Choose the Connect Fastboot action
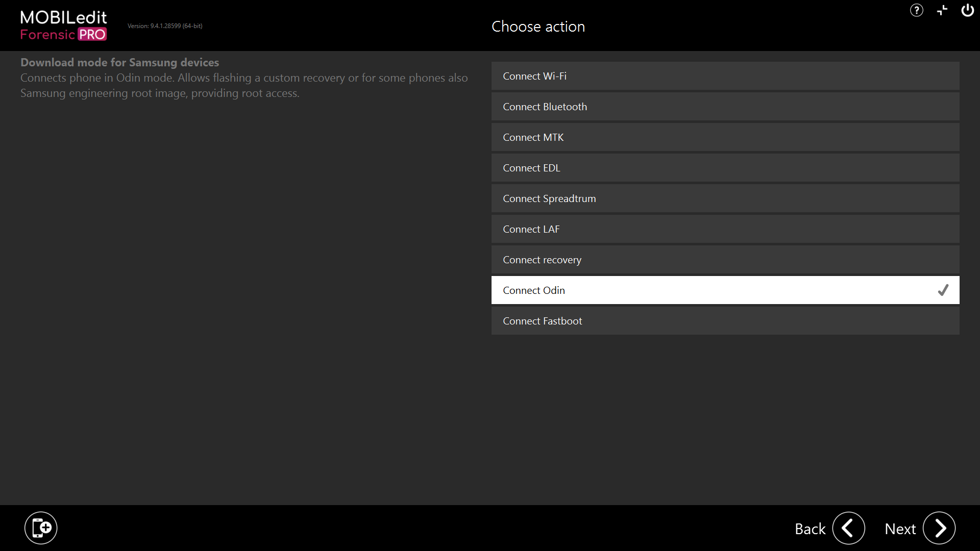Image resolution: width=980 pixels, height=551 pixels. pyautogui.click(x=725, y=321)
